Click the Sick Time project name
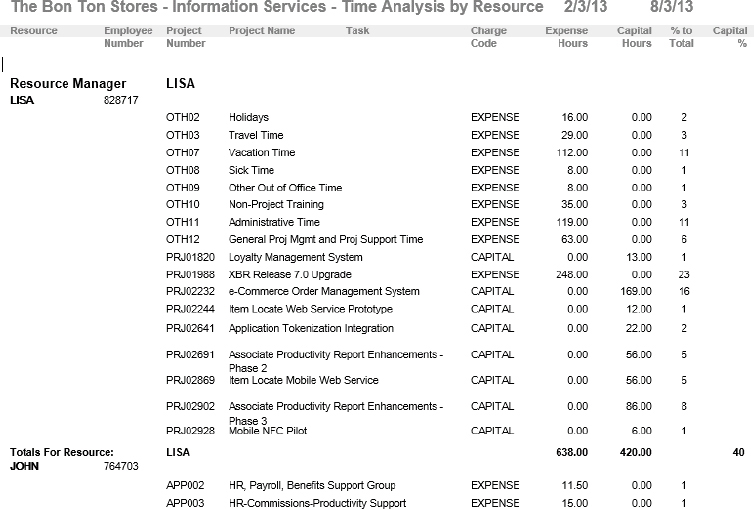 251,170
